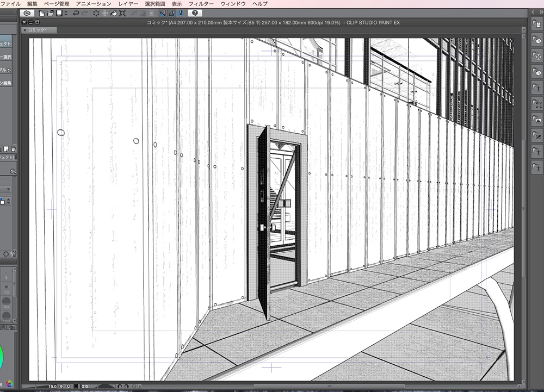The image size is (544, 392).
Task: Open the ninth figure material folder icon
Action: coord(537,152)
